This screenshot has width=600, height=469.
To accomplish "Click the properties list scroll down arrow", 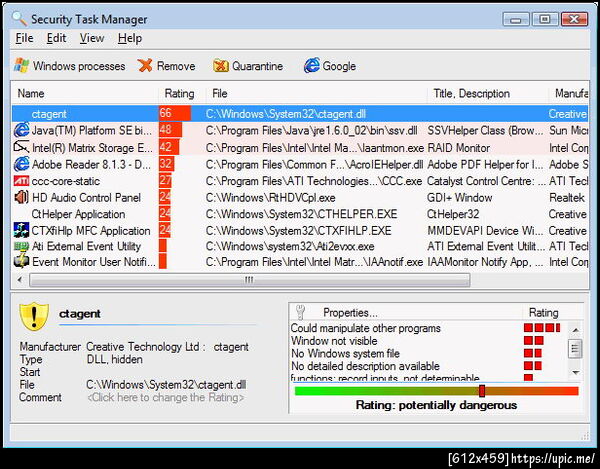I will click(575, 372).
